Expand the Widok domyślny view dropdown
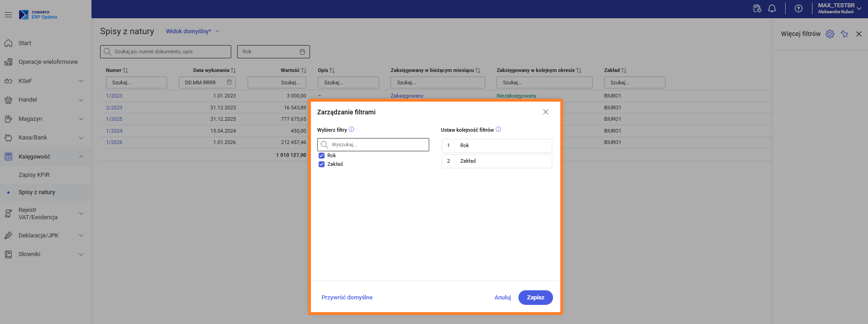868x324 pixels. (x=192, y=31)
